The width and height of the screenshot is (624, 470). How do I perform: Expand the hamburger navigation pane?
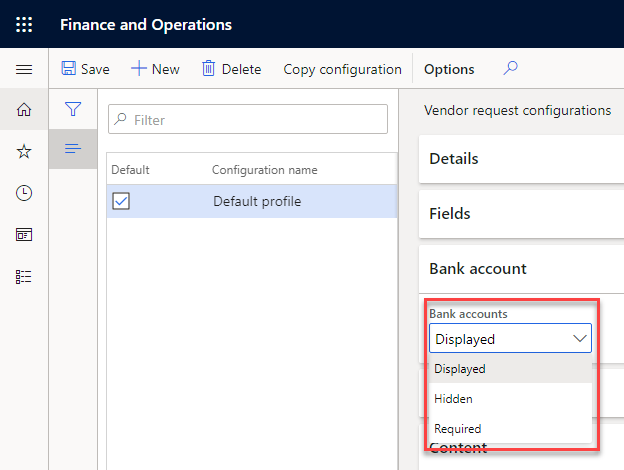24,70
